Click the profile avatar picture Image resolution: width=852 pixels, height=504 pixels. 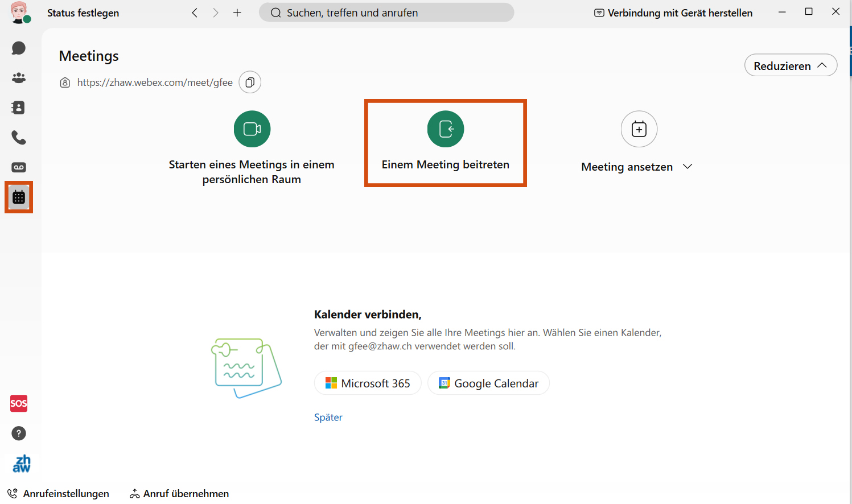(20, 13)
